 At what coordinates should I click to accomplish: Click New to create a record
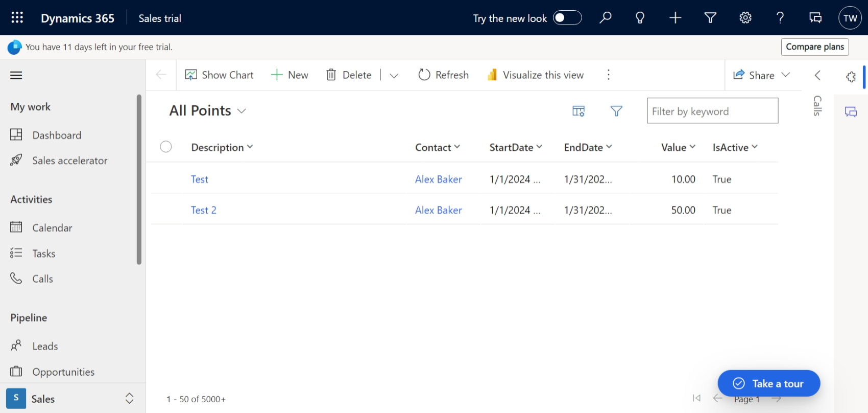[290, 75]
